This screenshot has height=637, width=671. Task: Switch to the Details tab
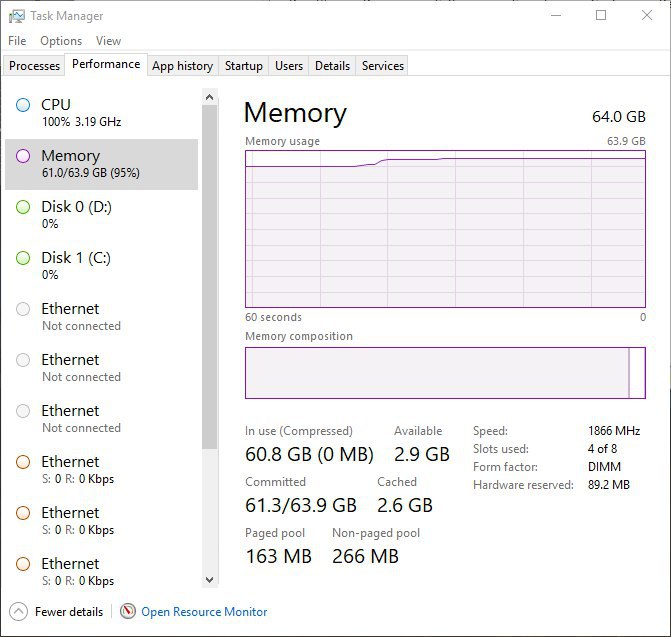point(333,66)
